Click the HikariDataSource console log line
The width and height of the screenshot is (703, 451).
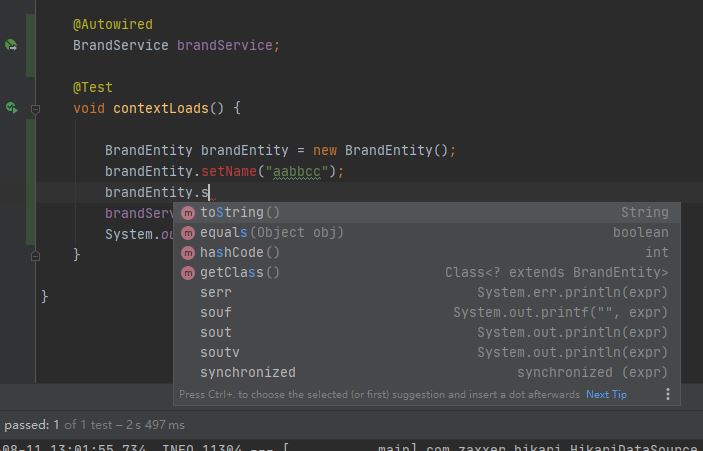[352, 447]
